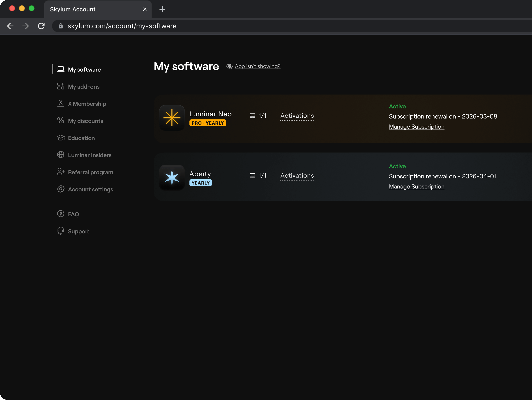Reload the page
Screen dimensions: 532x400
41,26
